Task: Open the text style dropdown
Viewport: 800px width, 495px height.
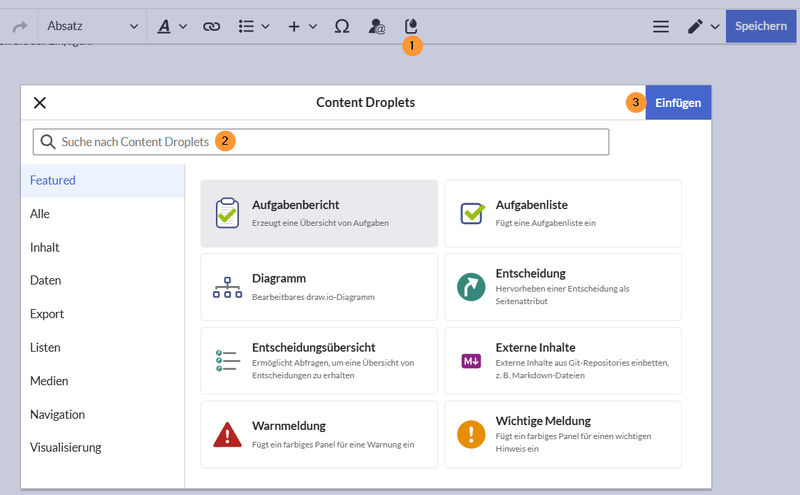Action: pyautogui.click(x=172, y=26)
